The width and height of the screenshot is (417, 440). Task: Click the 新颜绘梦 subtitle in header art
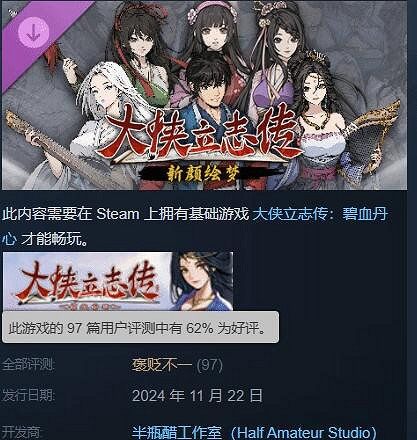coord(204,174)
